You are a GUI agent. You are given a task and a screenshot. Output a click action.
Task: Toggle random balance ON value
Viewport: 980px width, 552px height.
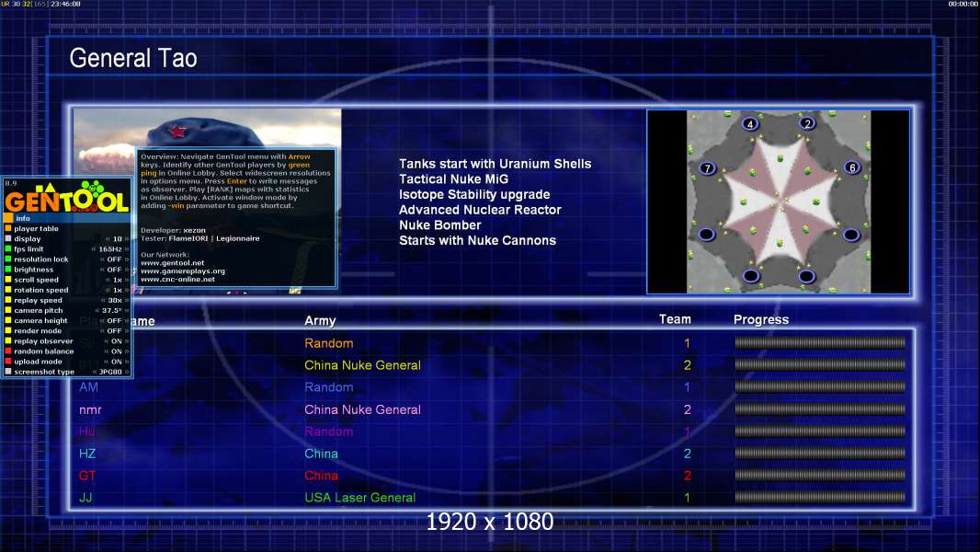[116, 351]
